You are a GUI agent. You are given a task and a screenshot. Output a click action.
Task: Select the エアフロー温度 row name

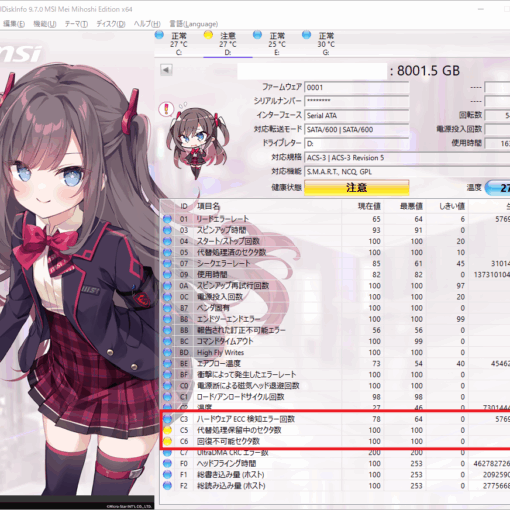click(219, 363)
